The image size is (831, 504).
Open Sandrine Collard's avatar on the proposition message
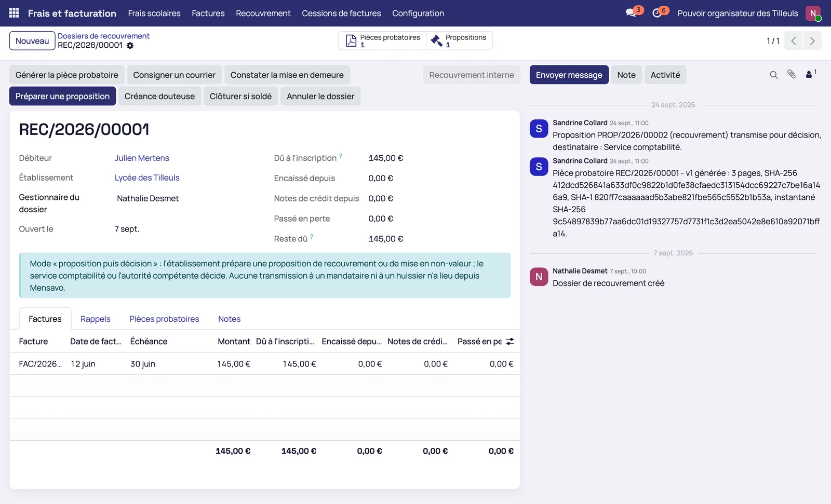pyautogui.click(x=539, y=129)
